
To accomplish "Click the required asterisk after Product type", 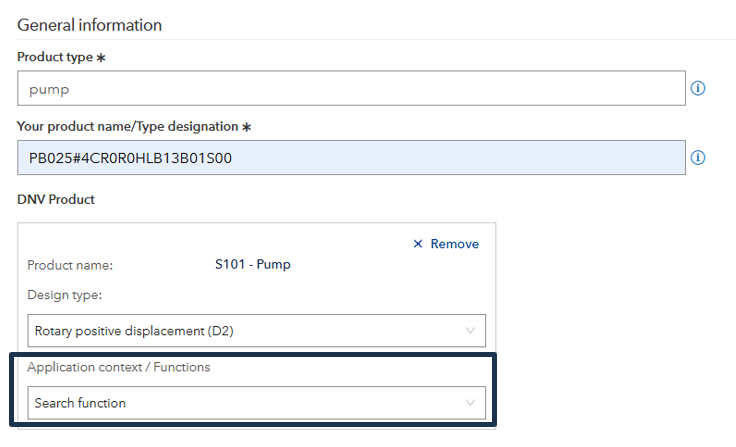I will coord(100,58).
